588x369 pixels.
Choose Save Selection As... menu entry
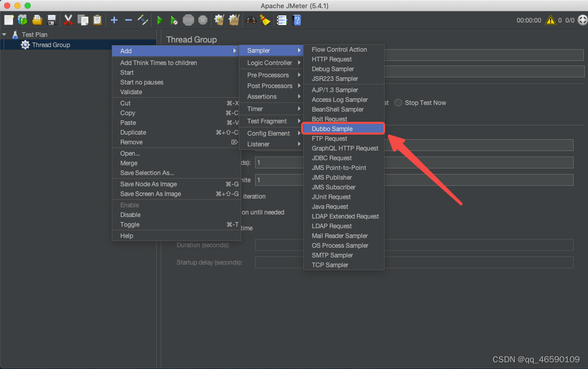tap(176, 172)
